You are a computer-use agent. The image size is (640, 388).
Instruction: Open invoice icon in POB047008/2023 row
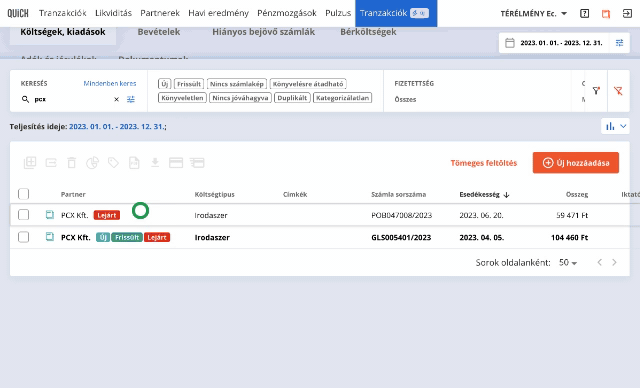[x=49, y=215]
